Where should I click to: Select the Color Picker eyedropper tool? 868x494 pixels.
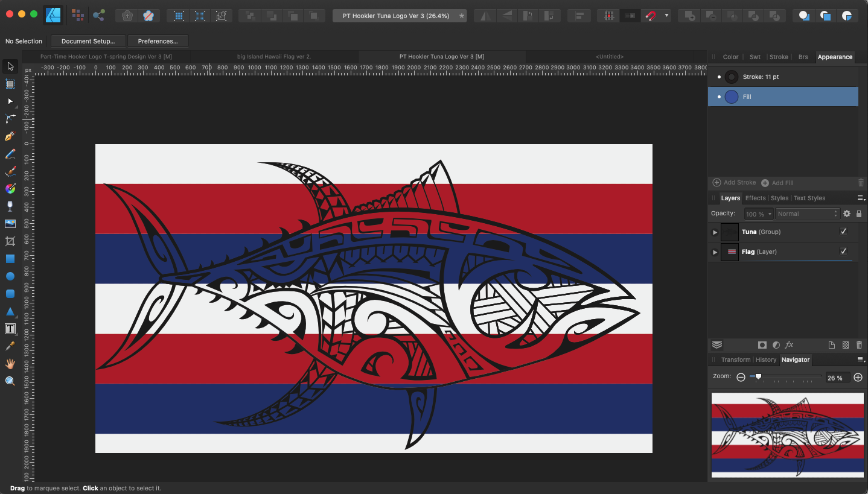[x=10, y=346]
